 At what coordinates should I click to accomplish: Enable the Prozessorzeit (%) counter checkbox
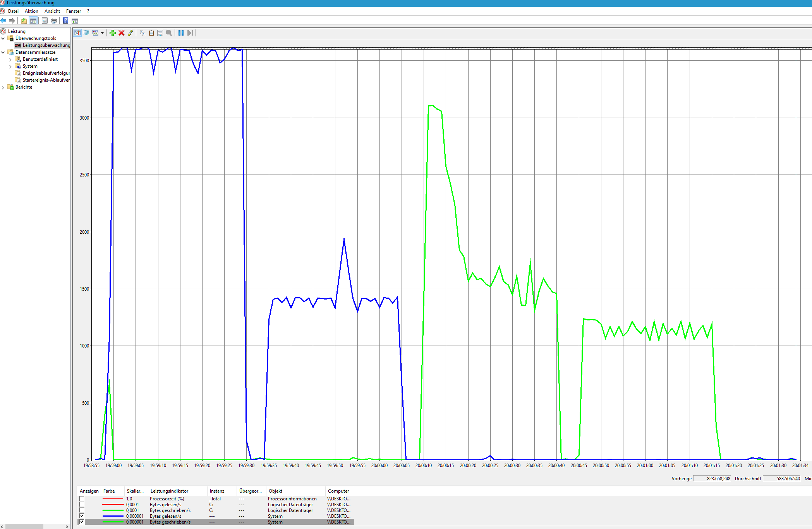82,498
